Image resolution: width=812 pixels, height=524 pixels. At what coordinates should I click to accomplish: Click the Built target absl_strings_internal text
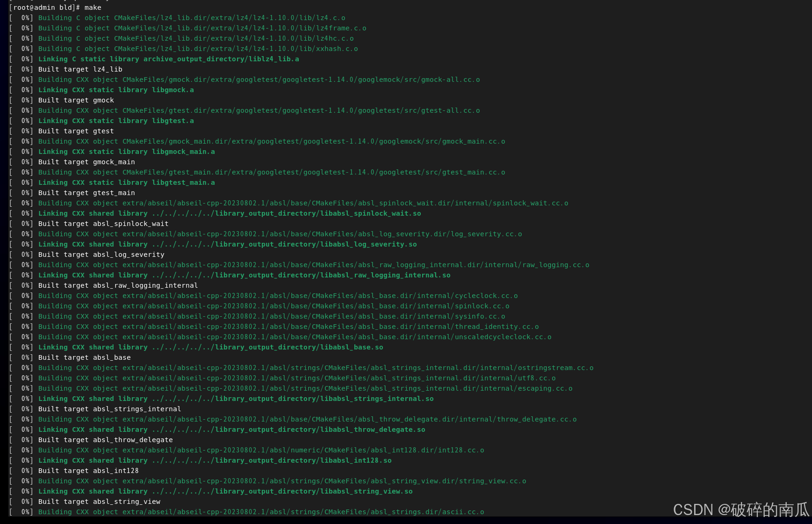click(109, 409)
